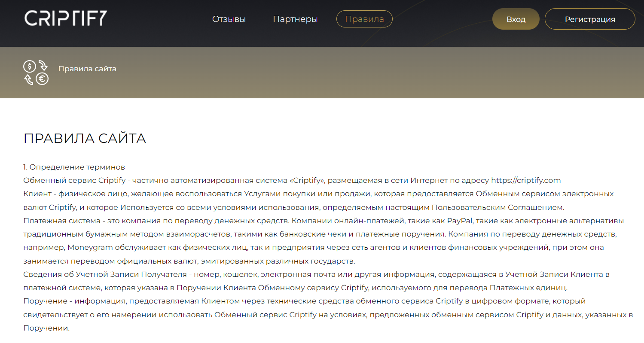Click the Правила сайта breadcrumb text
Viewport: 644px width, 343px height.
coord(87,69)
